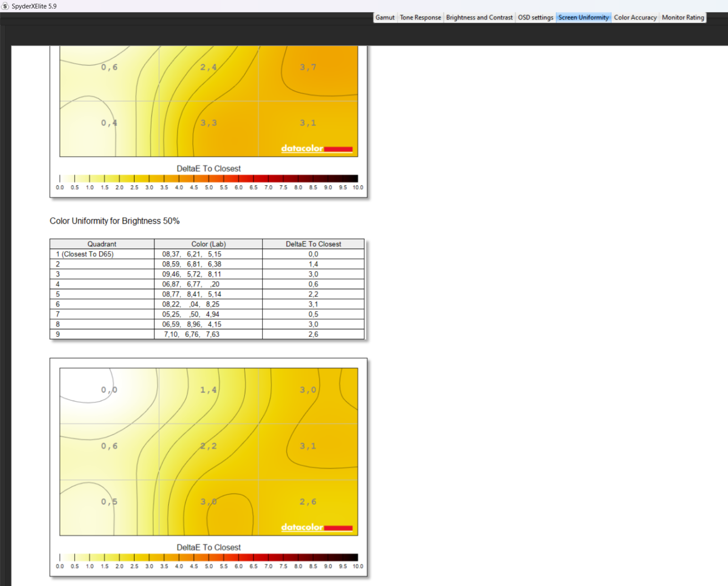This screenshot has width=728, height=586.
Task: Click the 'Color Uniformity for Brightness 50%' heading
Action: click(x=115, y=221)
